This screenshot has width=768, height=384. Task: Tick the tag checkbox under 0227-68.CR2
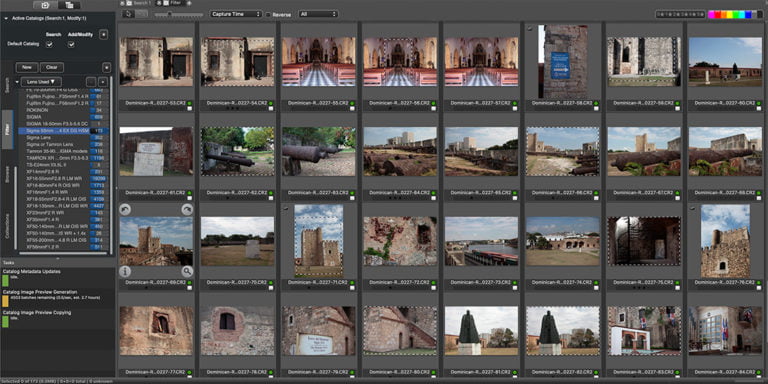(759, 198)
